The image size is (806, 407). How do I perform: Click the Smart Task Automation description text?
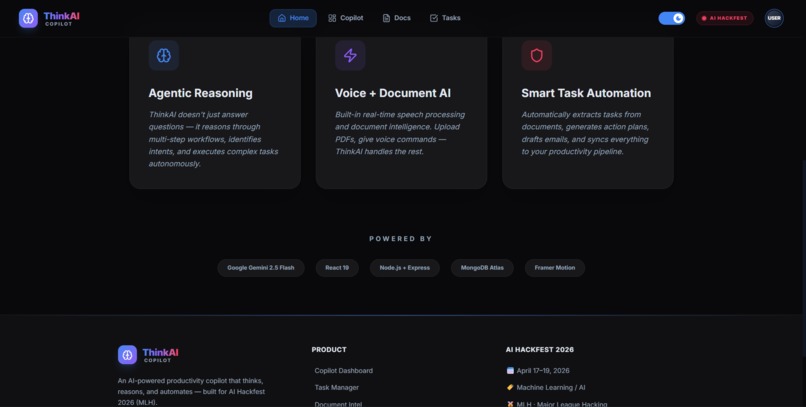pyautogui.click(x=585, y=133)
